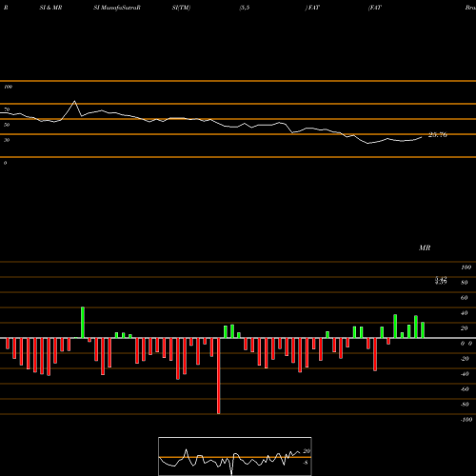Click the -8 label in the mini chart

coord(306,463)
